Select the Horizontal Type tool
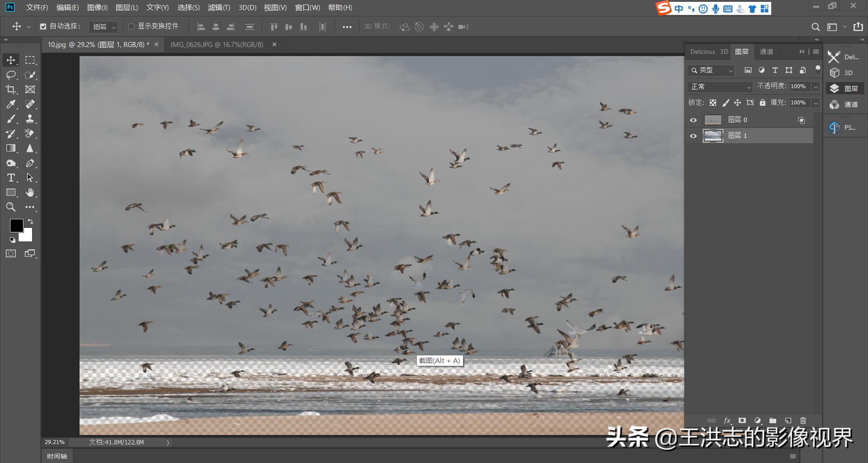This screenshot has height=463, width=868. (11, 178)
